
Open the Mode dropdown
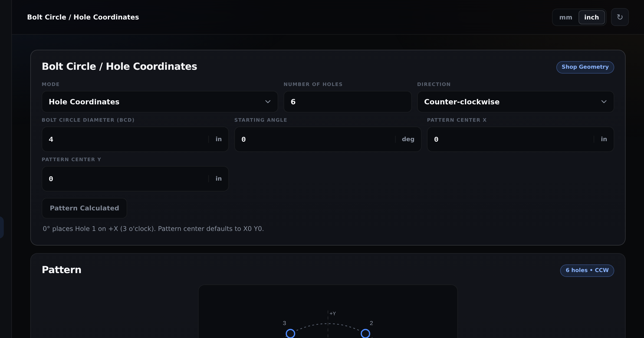pos(160,102)
